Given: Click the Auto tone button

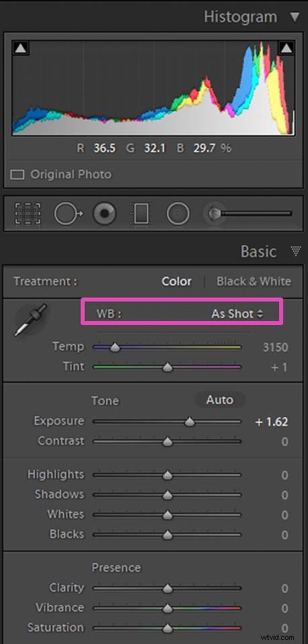Looking at the screenshot, I should (x=220, y=400).
